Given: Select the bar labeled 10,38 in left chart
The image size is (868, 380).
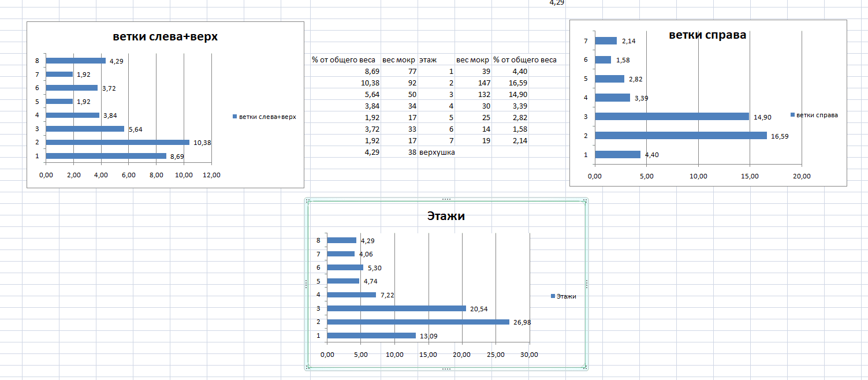Looking at the screenshot, I should [117, 142].
